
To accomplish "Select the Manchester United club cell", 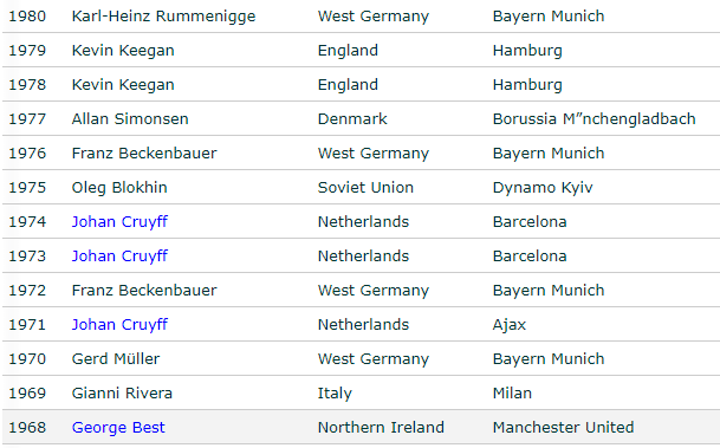I will (562, 428).
